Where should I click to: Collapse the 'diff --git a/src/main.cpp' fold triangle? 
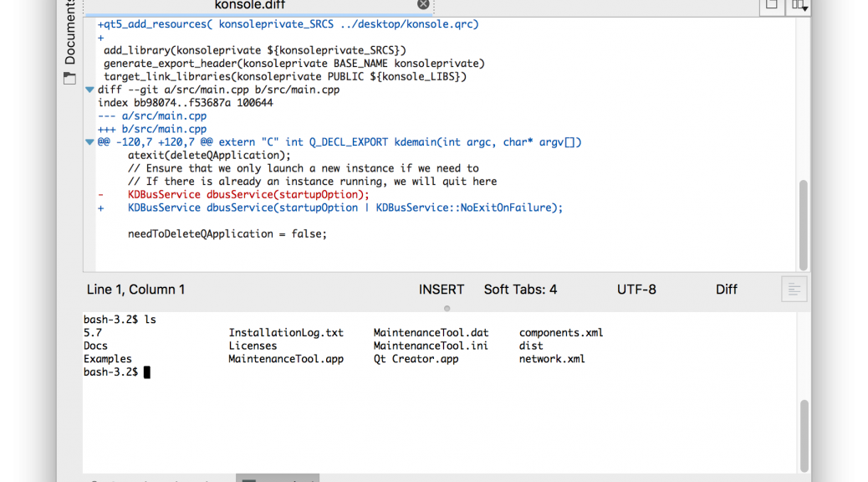[89, 90]
